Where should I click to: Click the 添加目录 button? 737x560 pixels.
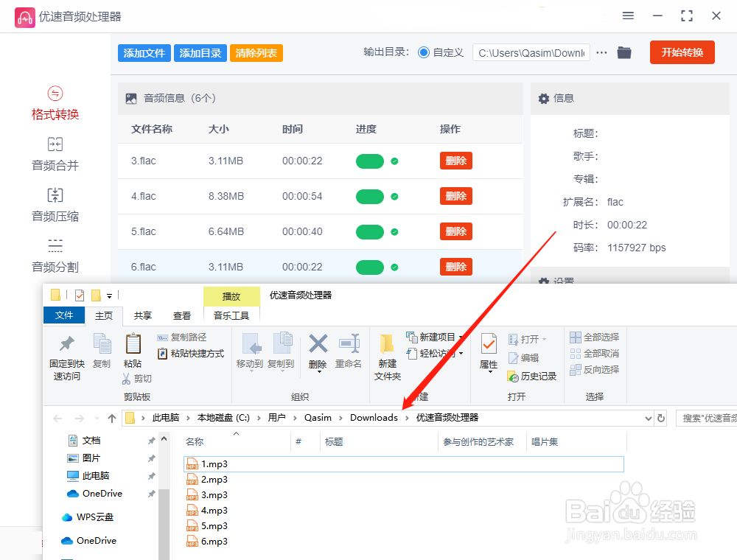(x=200, y=53)
